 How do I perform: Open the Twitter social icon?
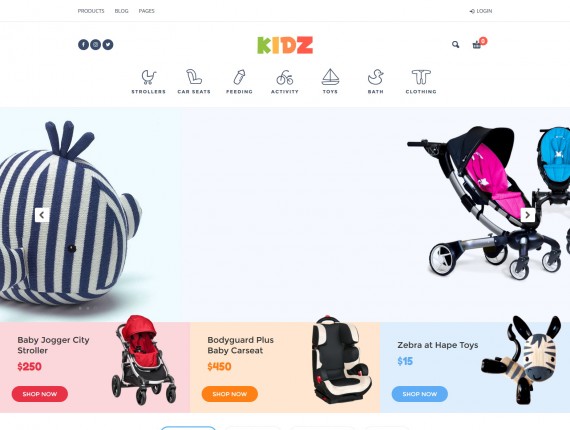click(108, 45)
